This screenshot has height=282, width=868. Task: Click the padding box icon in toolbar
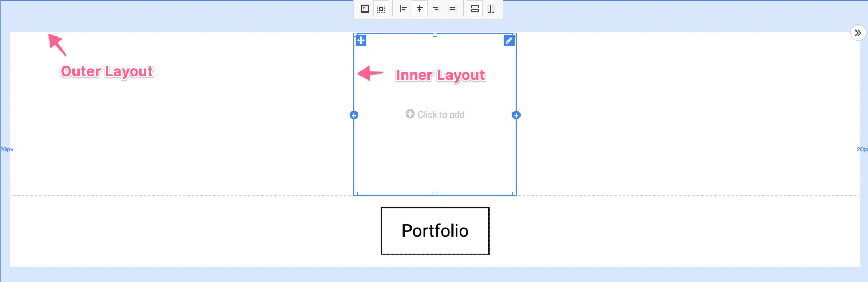(365, 9)
